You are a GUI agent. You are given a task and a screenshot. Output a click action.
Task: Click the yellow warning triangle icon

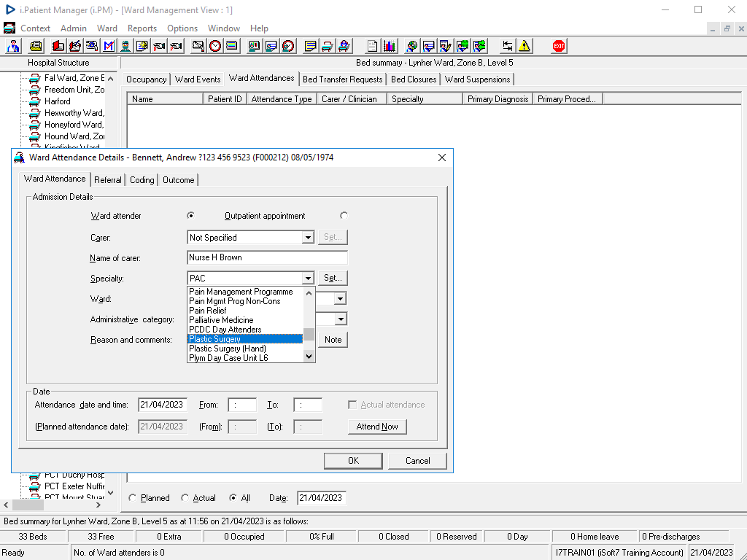[525, 46]
